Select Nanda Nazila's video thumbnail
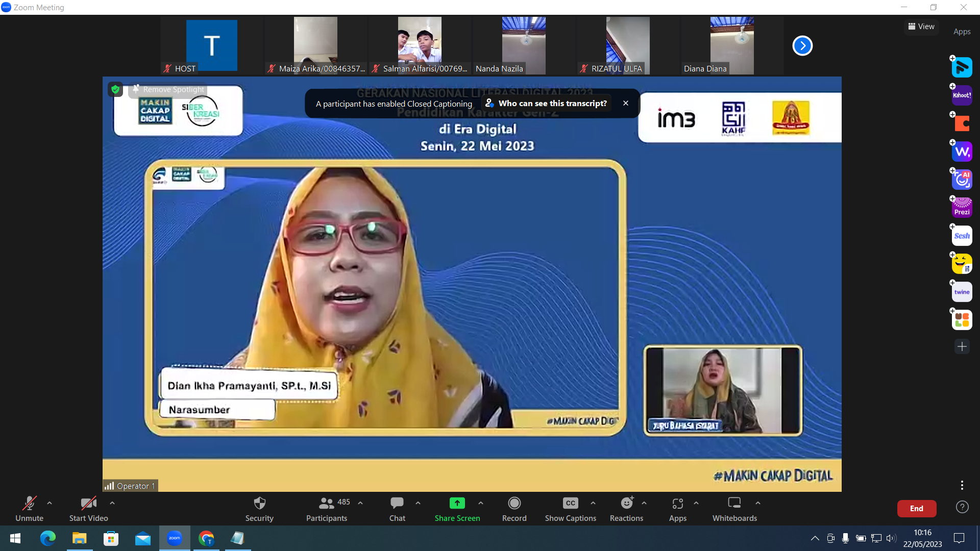The width and height of the screenshot is (980, 551). pyautogui.click(x=524, y=45)
